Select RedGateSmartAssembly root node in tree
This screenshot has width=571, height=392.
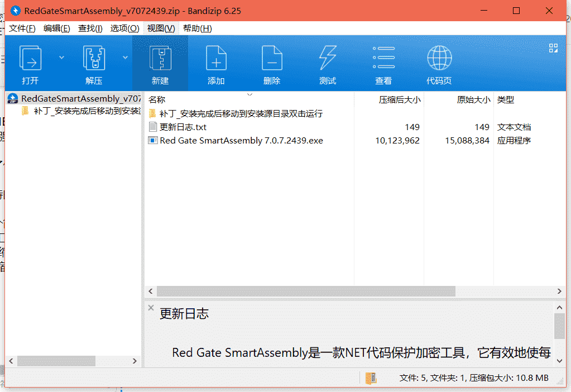[x=81, y=99]
